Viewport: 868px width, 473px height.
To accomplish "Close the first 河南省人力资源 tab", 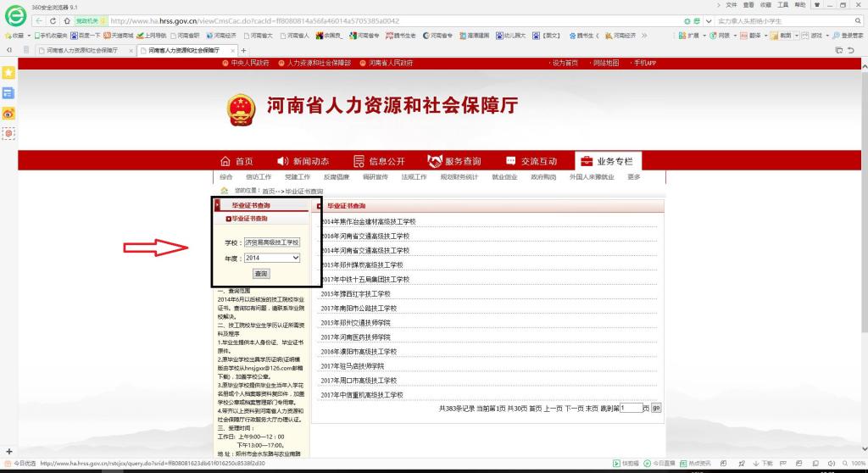I will tap(131, 50).
